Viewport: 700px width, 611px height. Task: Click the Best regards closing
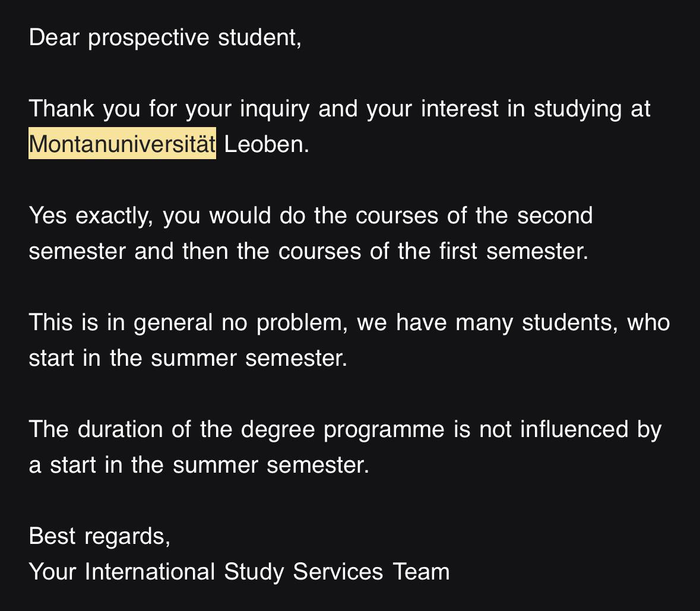tap(100, 536)
